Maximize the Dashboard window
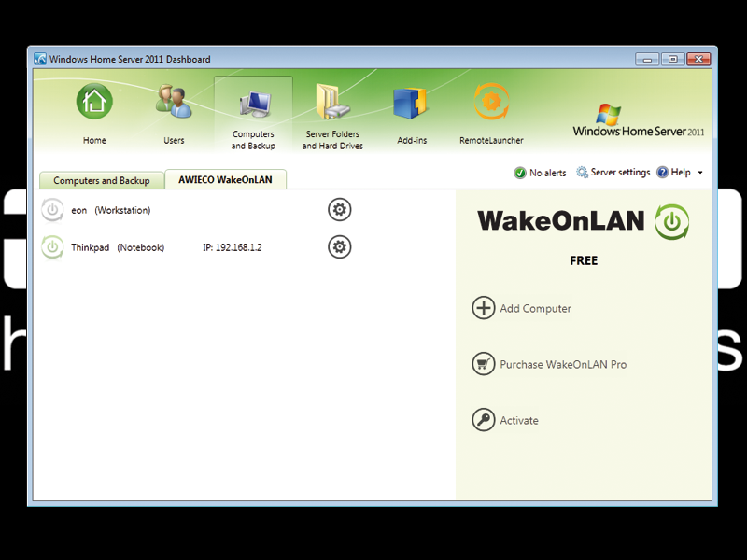Screen dimensions: 747x560 [672, 59]
